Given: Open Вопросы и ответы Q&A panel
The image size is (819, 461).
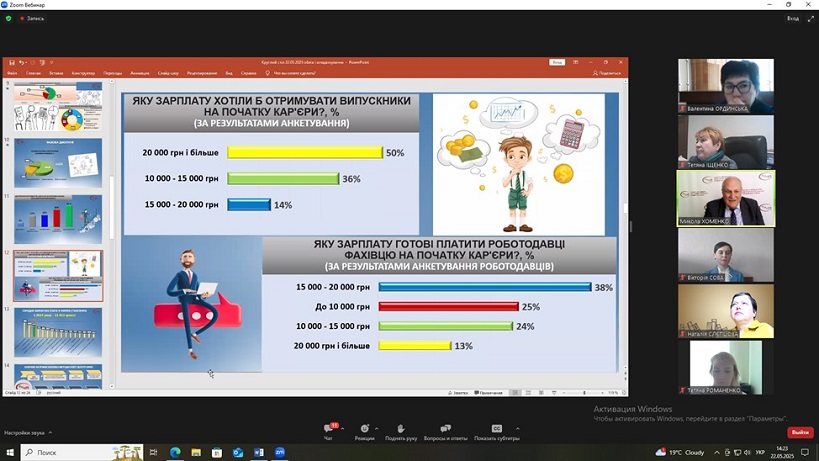Looking at the screenshot, I should tap(445, 431).
